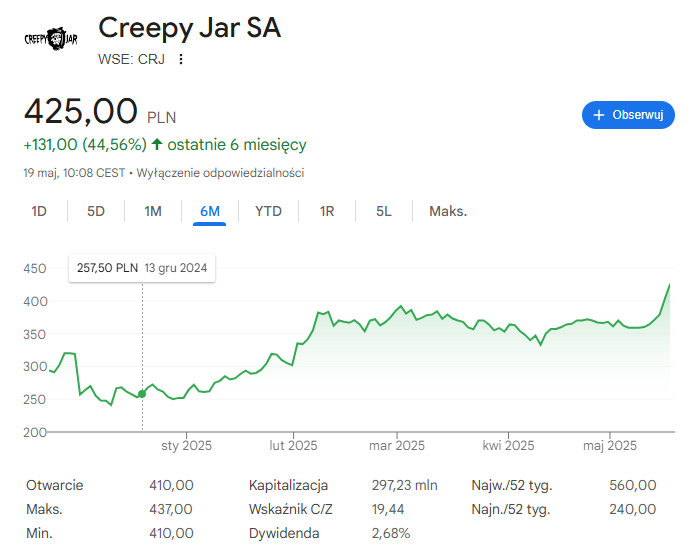Open the three-dot menu beside WSE: CRJ

tap(181, 59)
